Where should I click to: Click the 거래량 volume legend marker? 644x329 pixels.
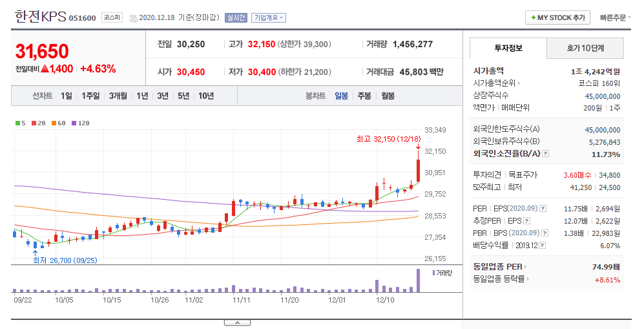433,273
